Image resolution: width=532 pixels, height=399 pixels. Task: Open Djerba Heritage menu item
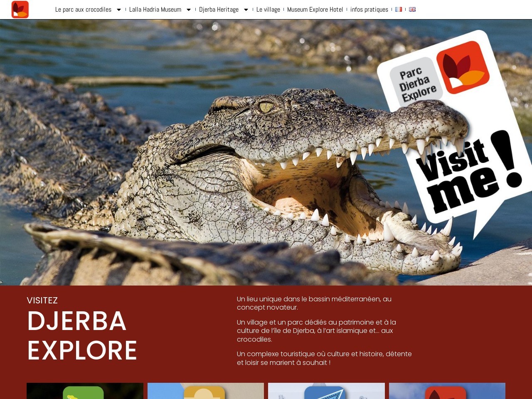point(219,10)
